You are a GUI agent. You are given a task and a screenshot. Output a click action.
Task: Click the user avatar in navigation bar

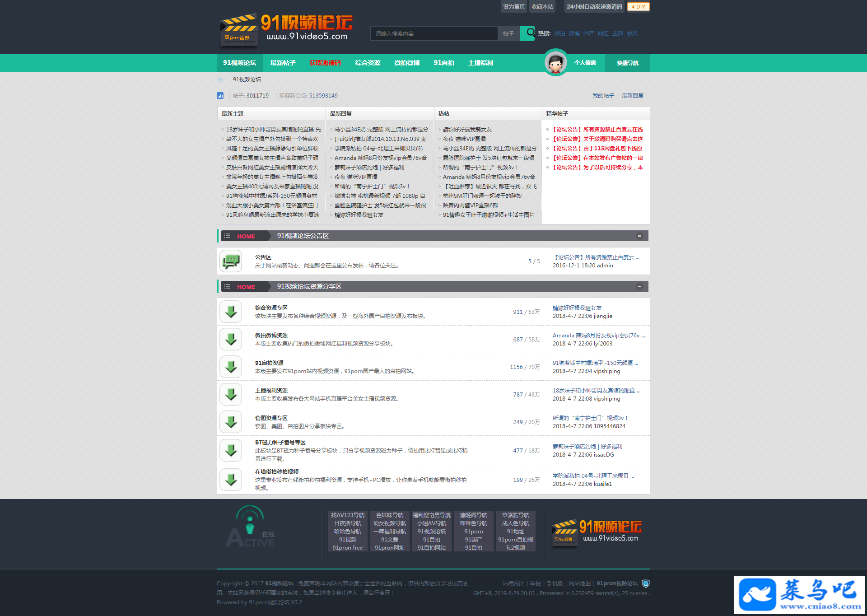click(x=555, y=63)
